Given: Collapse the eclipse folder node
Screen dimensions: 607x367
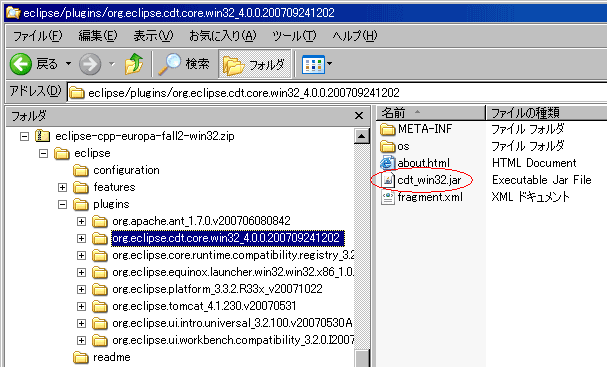Looking at the screenshot, I should point(43,154).
